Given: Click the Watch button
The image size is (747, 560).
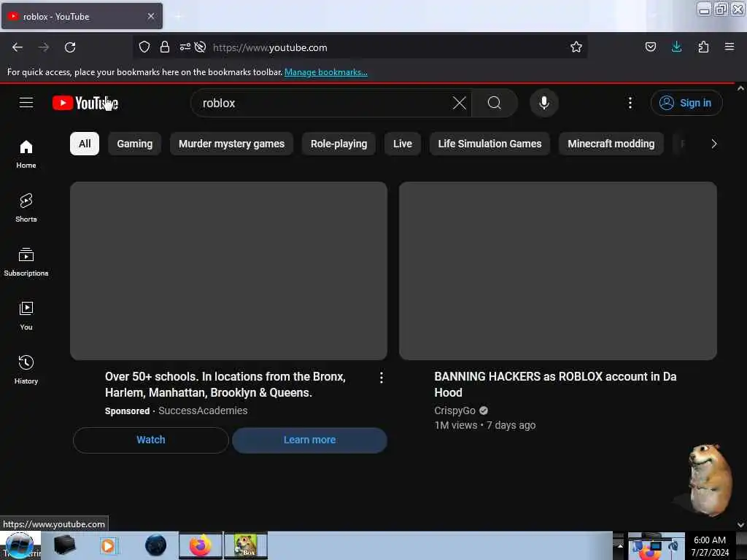Looking at the screenshot, I should coord(151,440).
